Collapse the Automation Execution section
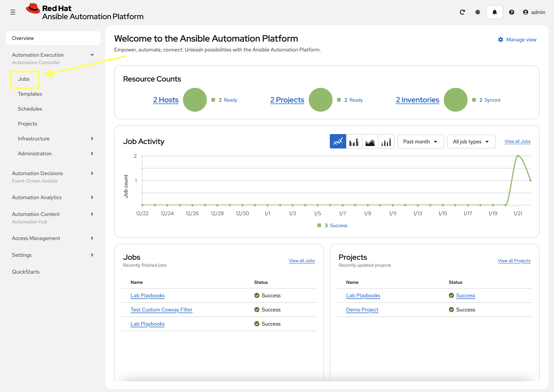This screenshot has height=392, width=554. pyautogui.click(x=92, y=55)
